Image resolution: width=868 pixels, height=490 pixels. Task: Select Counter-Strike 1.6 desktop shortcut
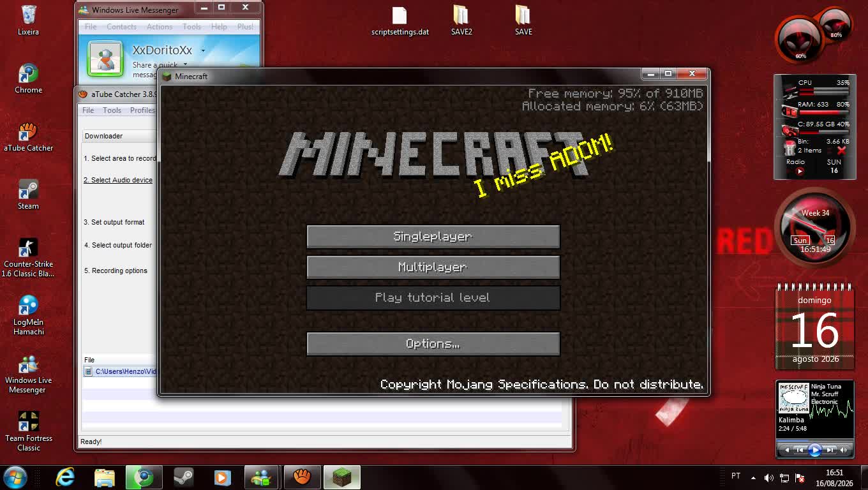tap(28, 258)
